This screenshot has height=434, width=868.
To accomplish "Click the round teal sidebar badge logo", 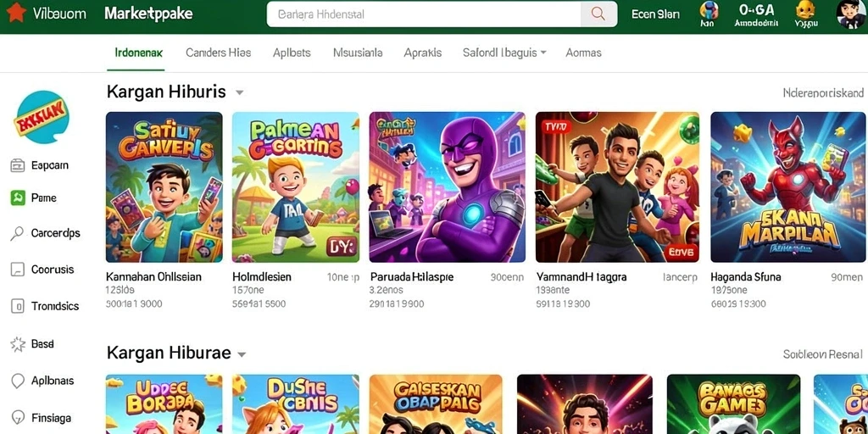I will point(42,117).
